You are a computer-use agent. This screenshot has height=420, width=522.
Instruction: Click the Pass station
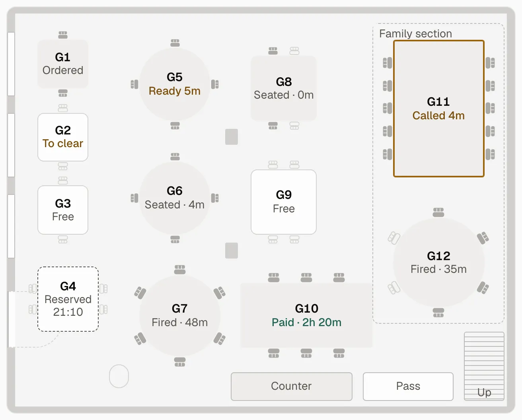[x=408, y=386]
